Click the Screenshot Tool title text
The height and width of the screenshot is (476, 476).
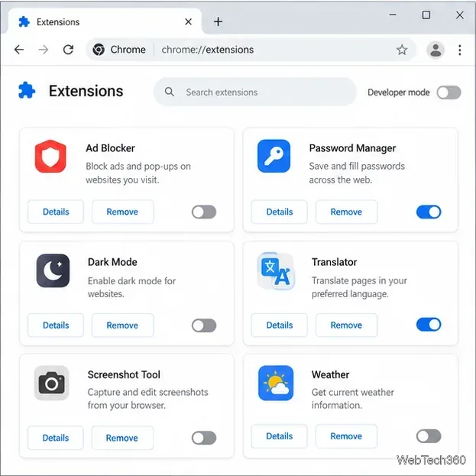coord(124,374)
